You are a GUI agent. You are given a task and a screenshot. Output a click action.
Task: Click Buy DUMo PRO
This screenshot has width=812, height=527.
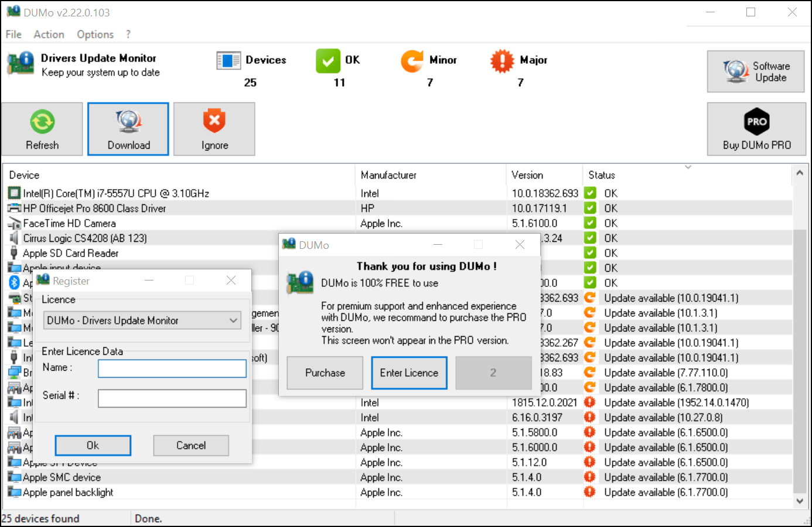pos(756,129)
